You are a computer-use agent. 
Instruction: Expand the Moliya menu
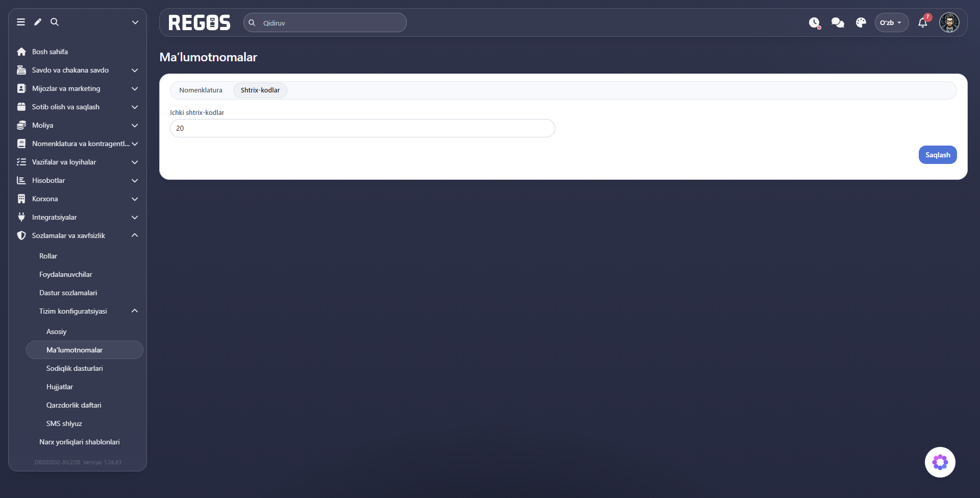pos(78,125)
